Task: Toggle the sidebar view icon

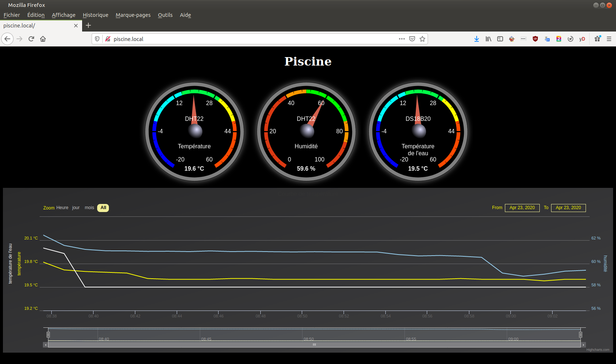Action: [500, 39]
